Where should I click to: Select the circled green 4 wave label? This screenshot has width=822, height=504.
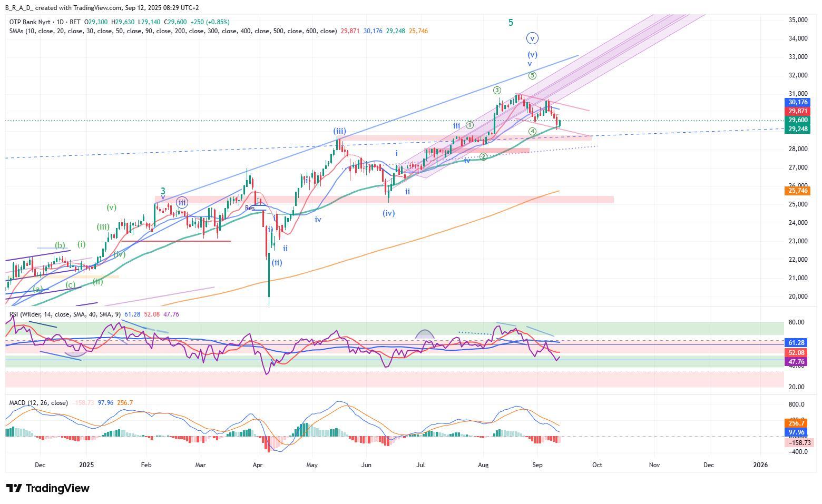tap(533, 131)
